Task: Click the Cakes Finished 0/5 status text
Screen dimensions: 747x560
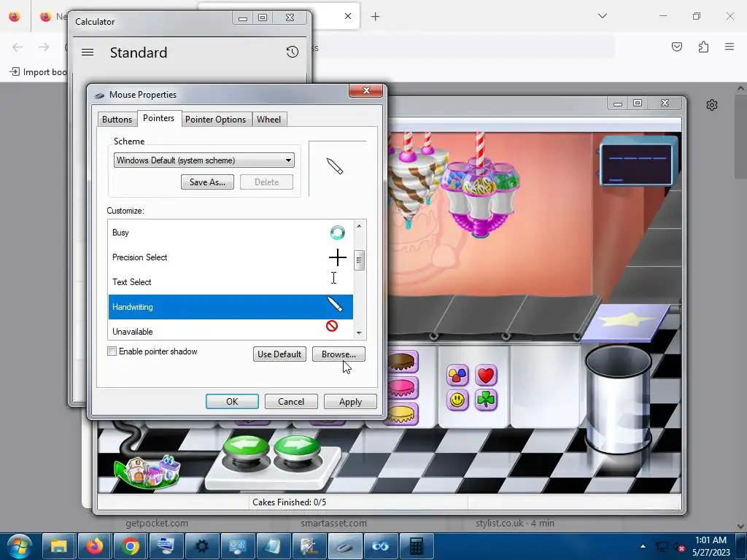Action: tap(289, 502)
